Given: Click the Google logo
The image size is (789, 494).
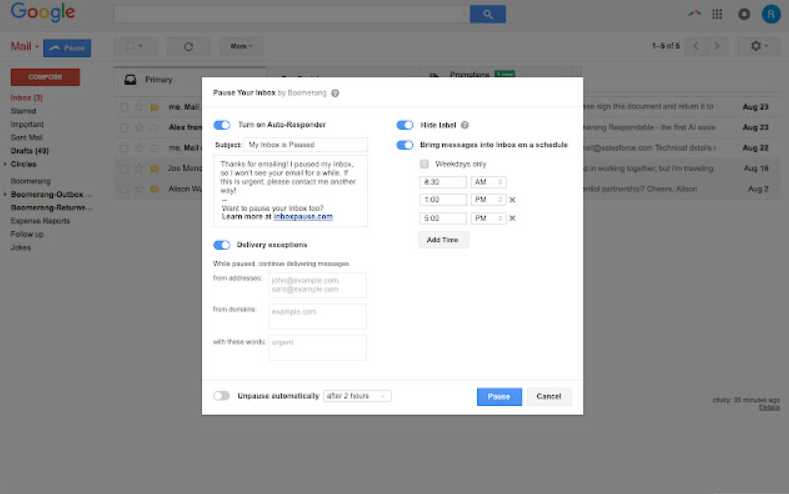Looking at the screenshot, I should 43,13.
